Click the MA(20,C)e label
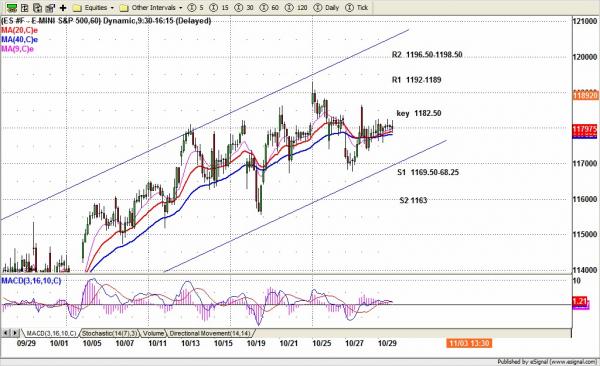The height and width of the screenshot is (366, 600). click(x=20, y=30)
